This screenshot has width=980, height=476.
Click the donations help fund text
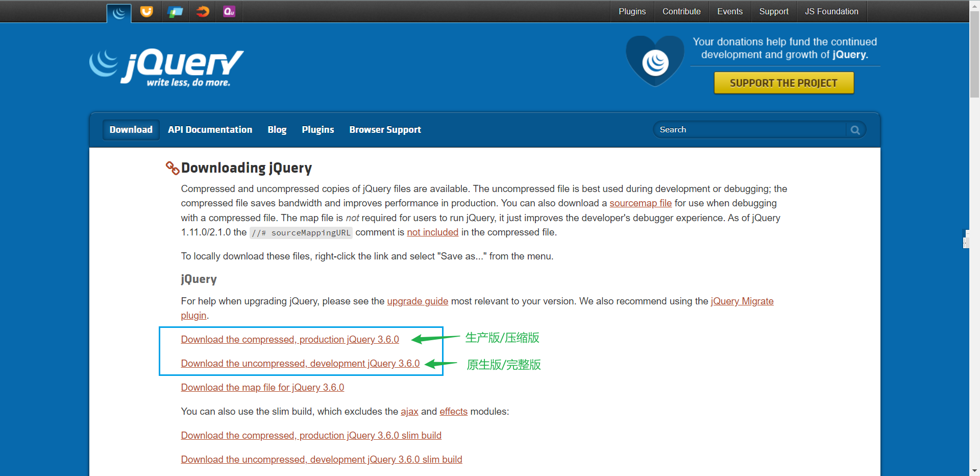[x=785, y=48]
